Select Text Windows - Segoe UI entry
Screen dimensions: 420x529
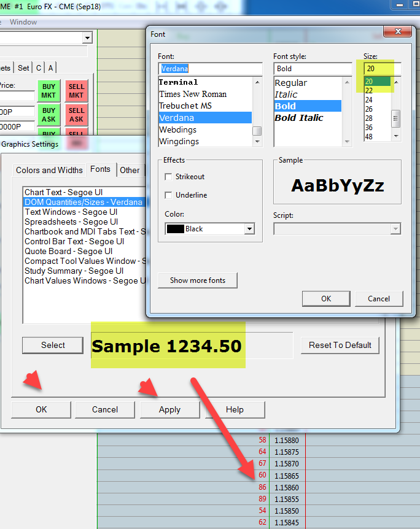coord(84,212)
